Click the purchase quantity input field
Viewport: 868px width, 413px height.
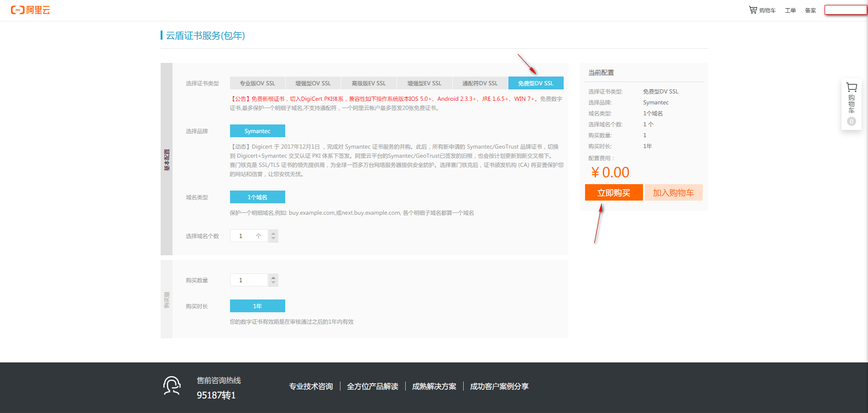tap(249, 280)
